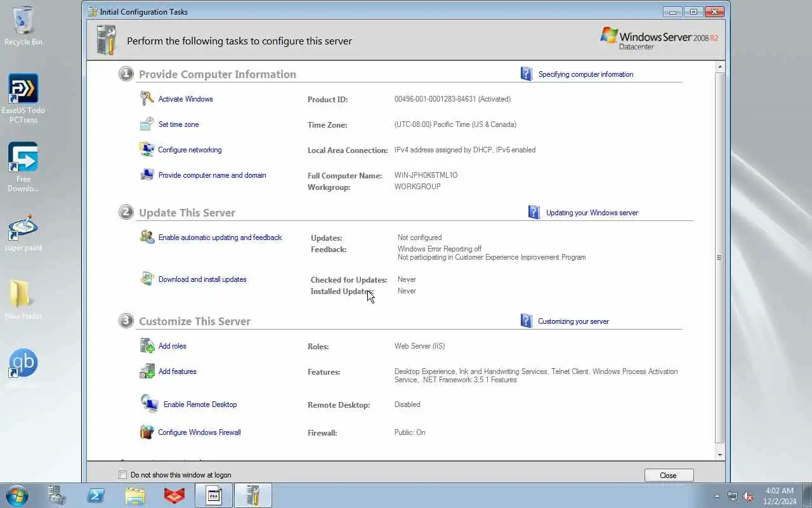
Task: Click Download and install updates link
Action: 202,279
